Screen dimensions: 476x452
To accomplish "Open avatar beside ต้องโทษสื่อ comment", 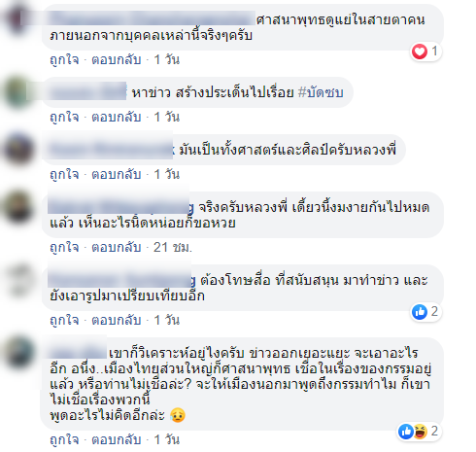I will coord(17,279).
